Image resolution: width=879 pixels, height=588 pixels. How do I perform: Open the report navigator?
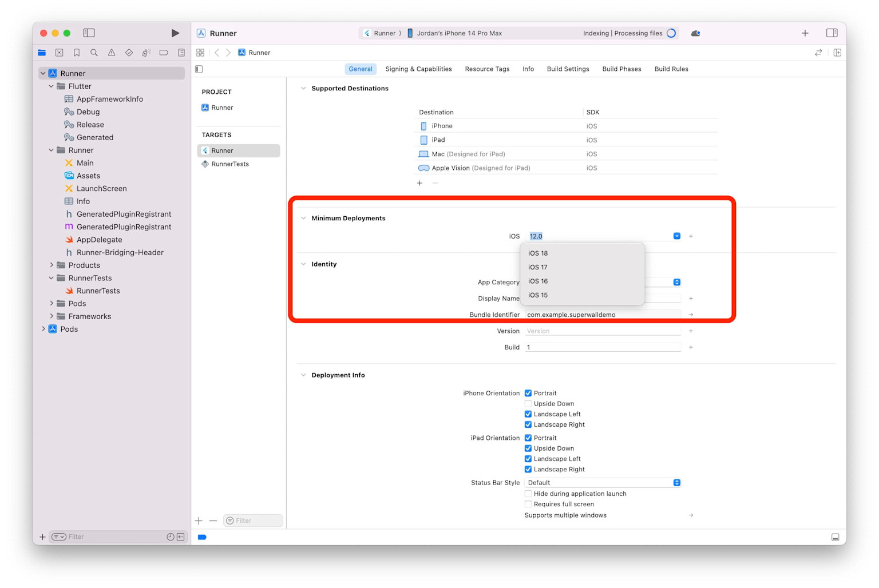pyautogui.click(x=181, y=53)
